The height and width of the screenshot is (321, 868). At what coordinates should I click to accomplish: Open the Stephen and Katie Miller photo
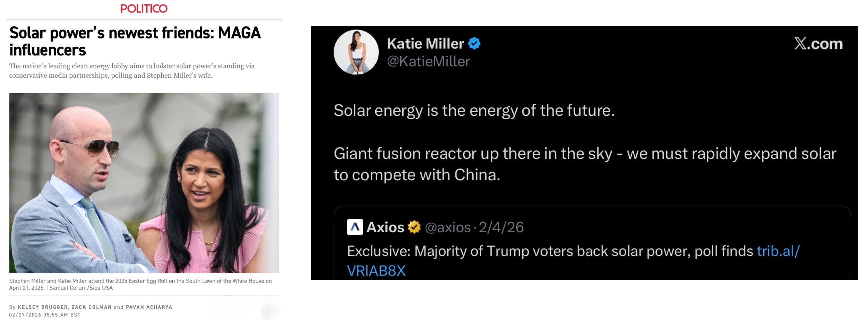click(144, 183)
